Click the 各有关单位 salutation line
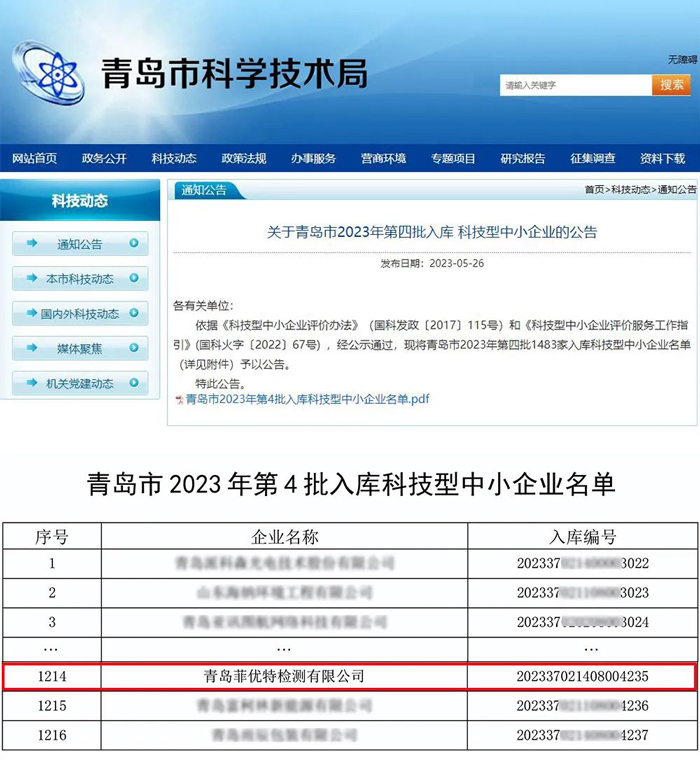700x782 pixels. 203,306
